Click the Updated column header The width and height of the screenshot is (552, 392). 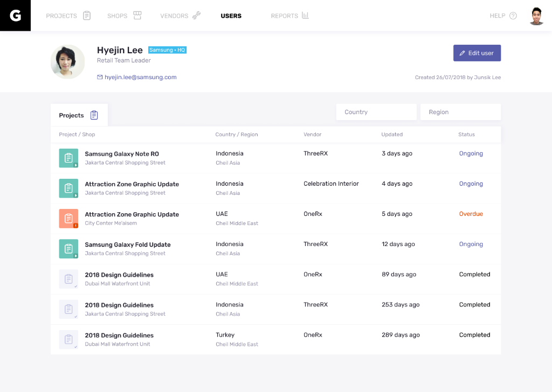[x=392, y=134]
